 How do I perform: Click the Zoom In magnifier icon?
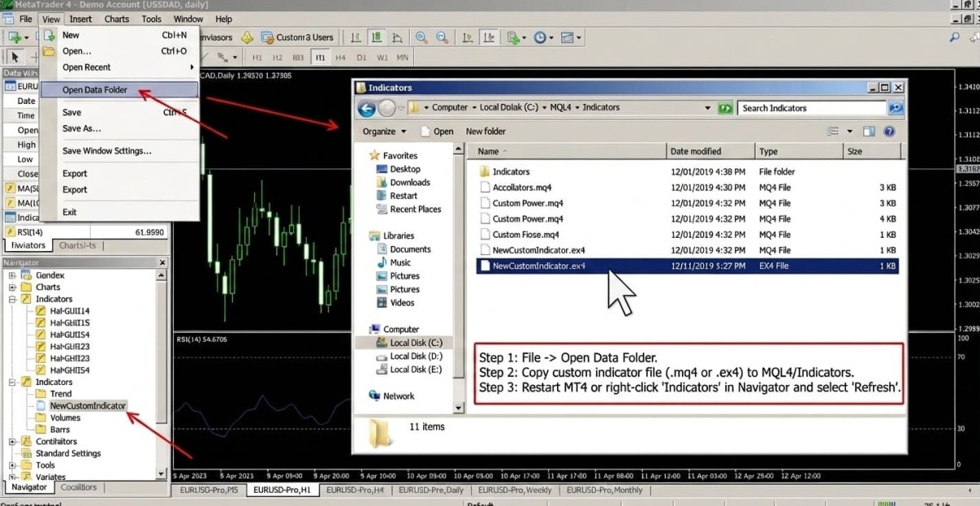pos(421,37)
